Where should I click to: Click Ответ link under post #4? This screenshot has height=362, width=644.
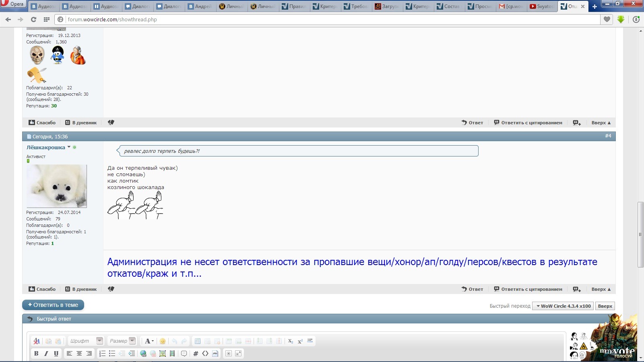click(472, 289)
